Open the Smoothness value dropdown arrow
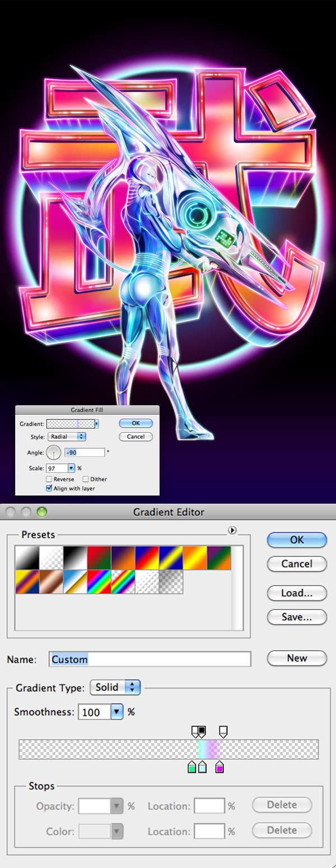The width and height of the screenshot is (336, 868). [x=116, y=712]
